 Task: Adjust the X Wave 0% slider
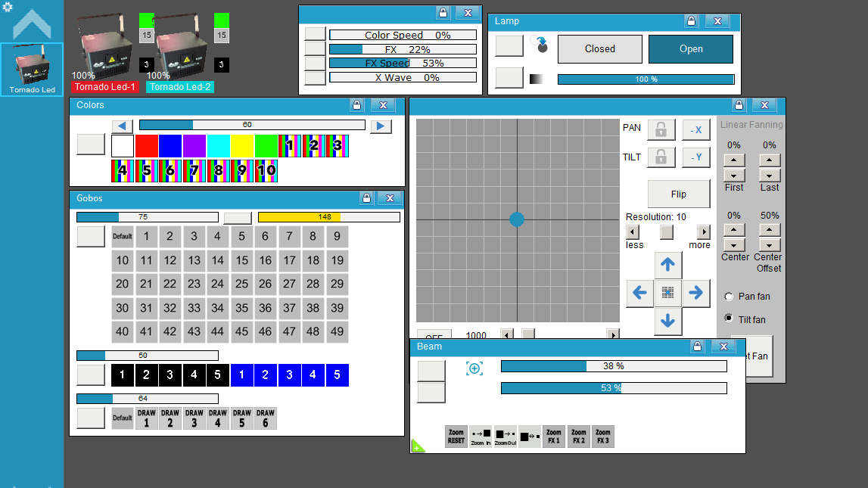tap(403, 77)
